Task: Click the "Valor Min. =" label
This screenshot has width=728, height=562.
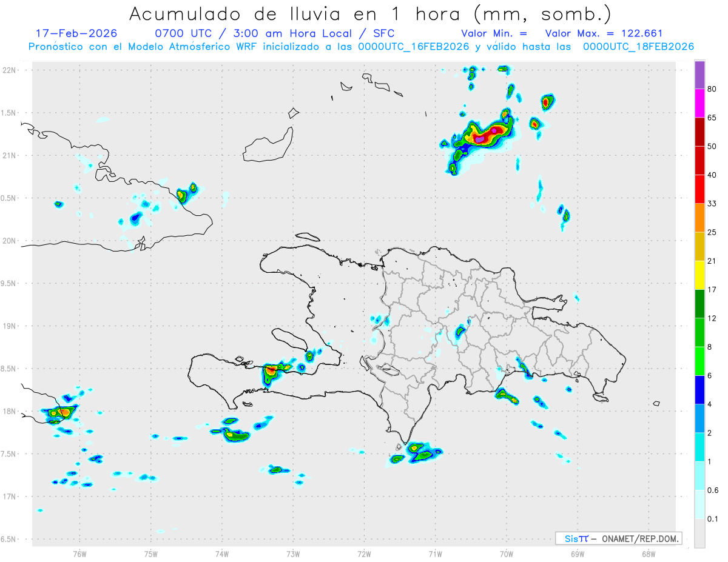Action: [494, 33]
